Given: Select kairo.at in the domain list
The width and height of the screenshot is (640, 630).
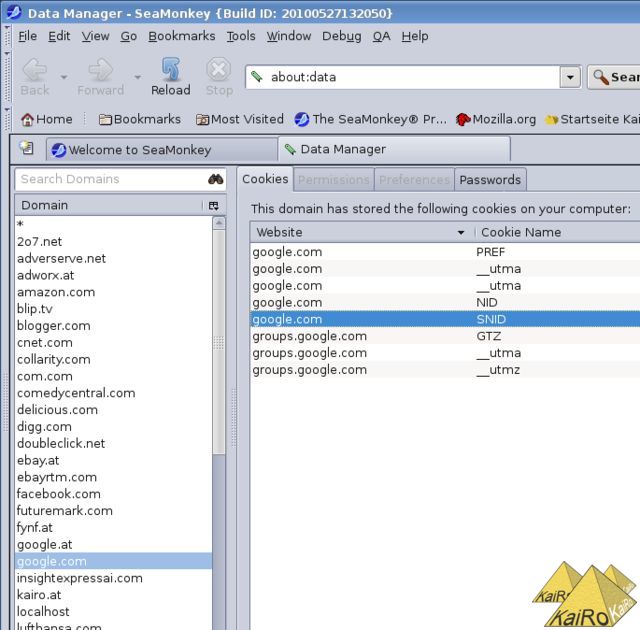Looking at the screenshot, I should pos(113,595).
